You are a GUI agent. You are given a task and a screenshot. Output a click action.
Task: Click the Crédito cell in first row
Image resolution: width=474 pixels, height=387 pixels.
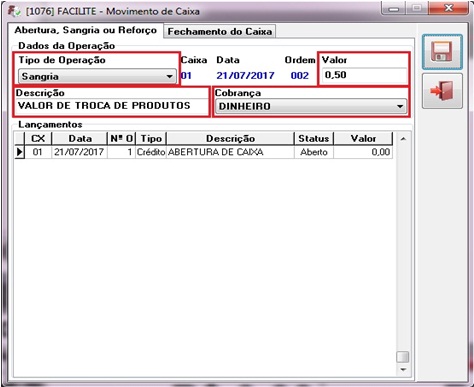click(151, 152)
